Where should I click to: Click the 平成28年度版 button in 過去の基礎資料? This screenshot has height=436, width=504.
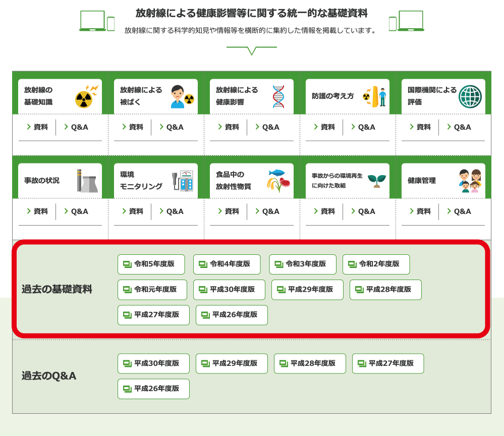(x=385, y=290)
